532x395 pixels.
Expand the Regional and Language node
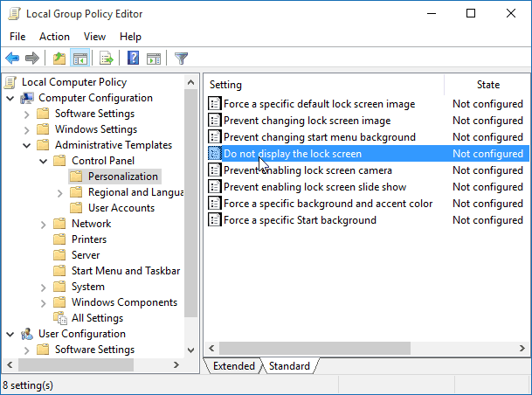[60, 193]
